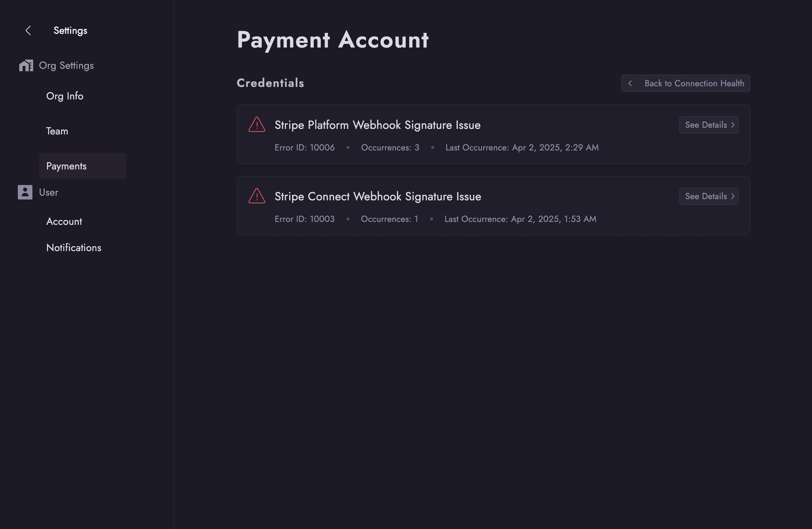Click Stripe Platform Webhook Signature Issue title

(x=377, y=125)
